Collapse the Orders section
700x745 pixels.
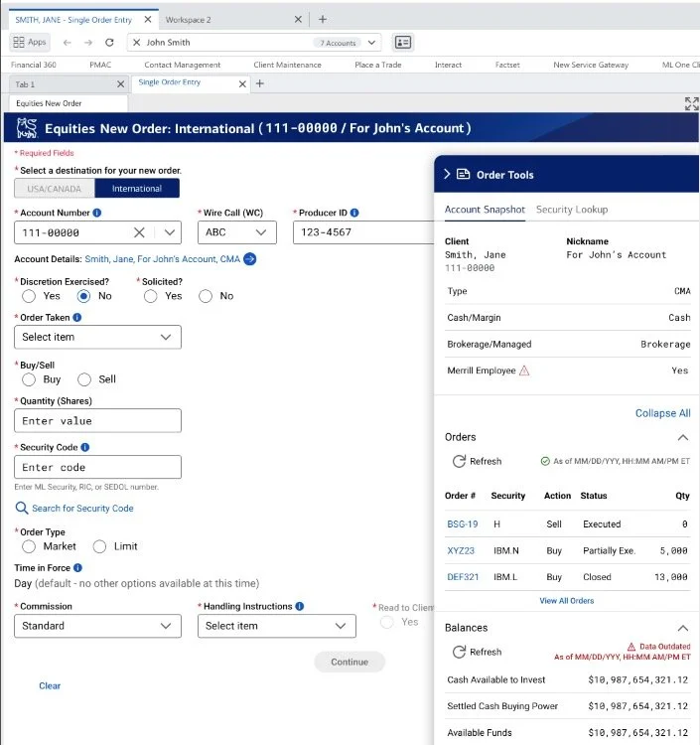coord(683,437)
